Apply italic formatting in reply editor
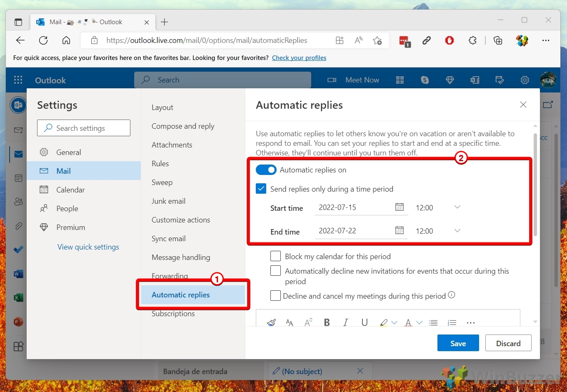This screenshot has width=567, height=392. tap(345, 322)
